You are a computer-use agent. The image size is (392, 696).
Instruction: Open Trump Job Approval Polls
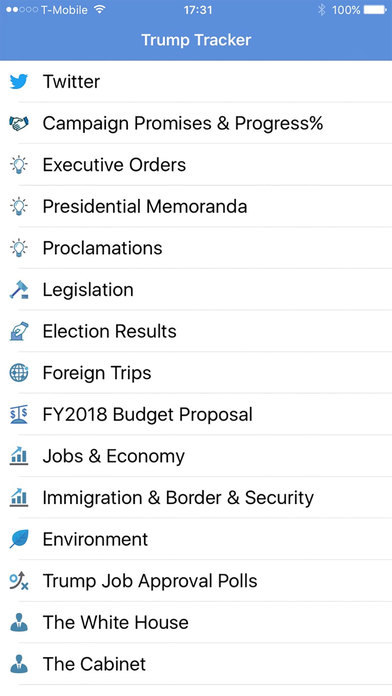pos(196,581)
